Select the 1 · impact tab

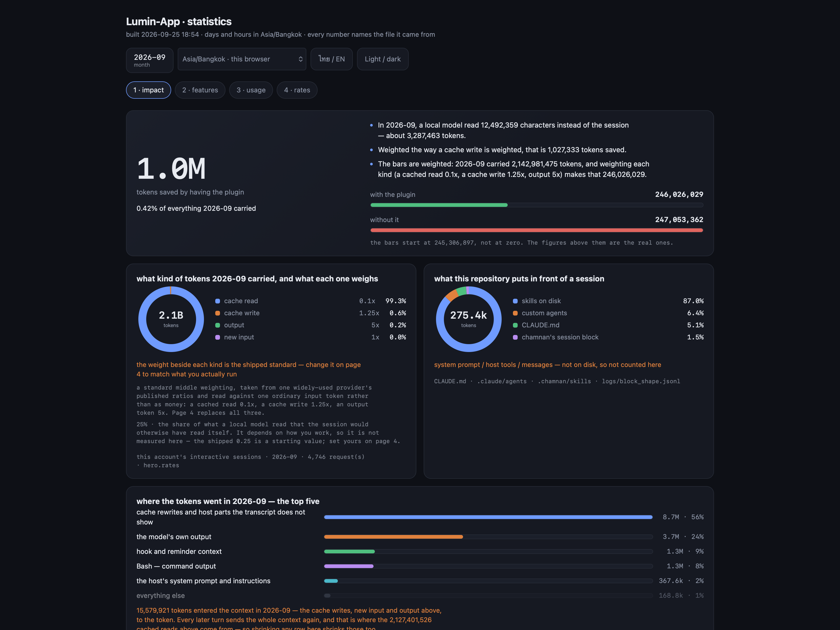pos(149,90)
